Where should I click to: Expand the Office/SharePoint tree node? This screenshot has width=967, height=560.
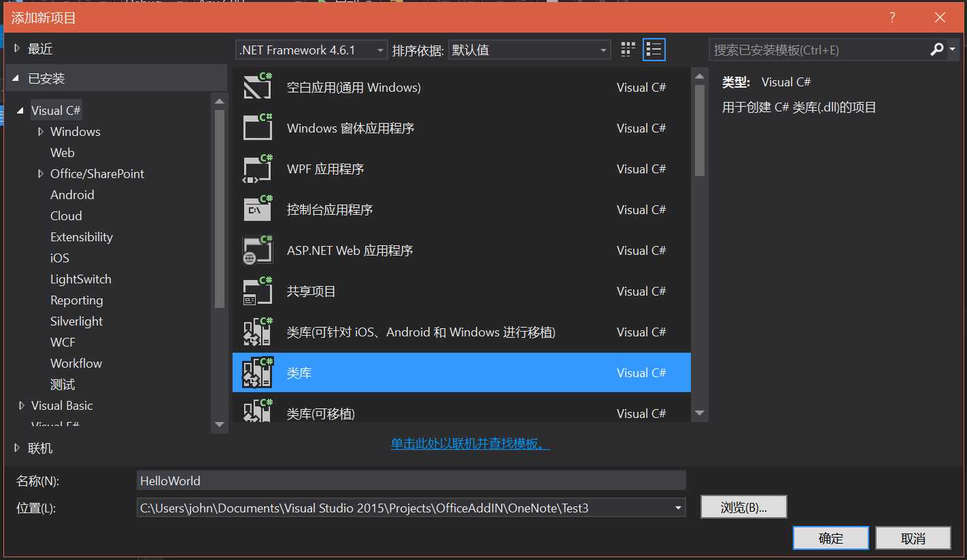tap(41, 174)
